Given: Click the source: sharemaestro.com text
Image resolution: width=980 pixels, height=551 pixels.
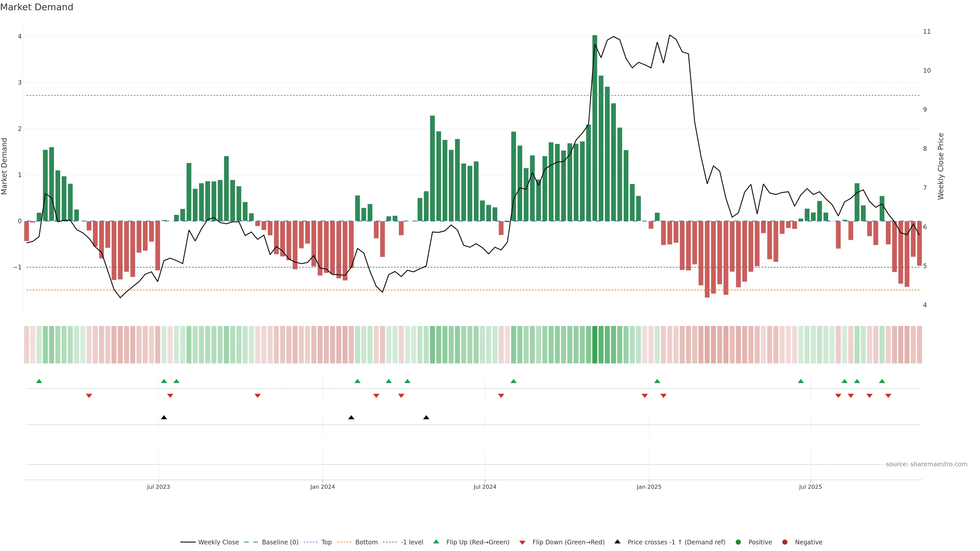Looking at the screenshot, I should (x=926, y=464).
